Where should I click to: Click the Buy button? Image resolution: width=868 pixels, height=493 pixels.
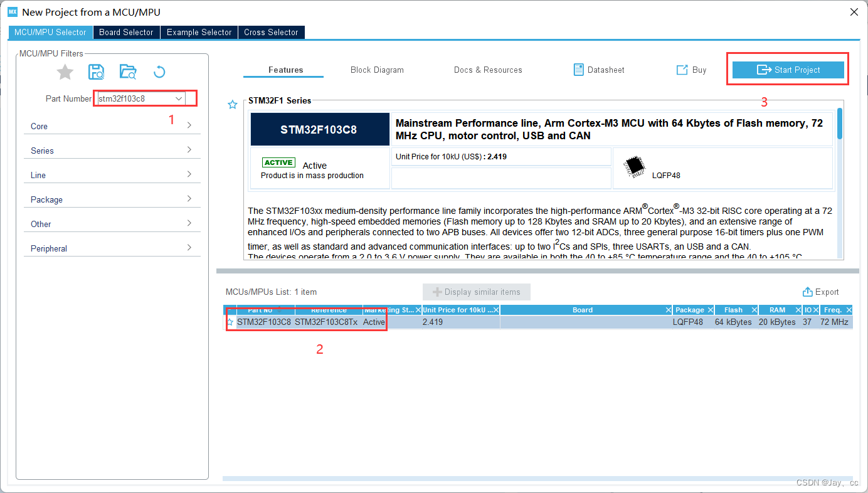[691, 70]
